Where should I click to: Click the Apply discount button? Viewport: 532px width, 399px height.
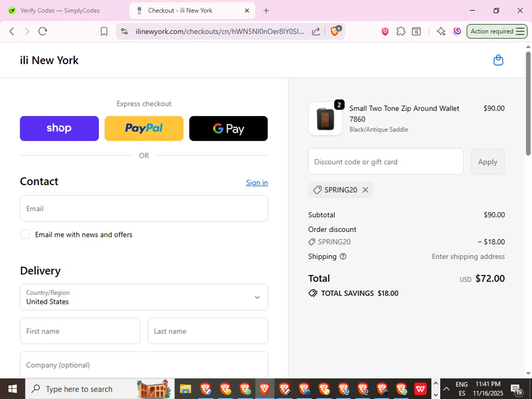[488, 162]
